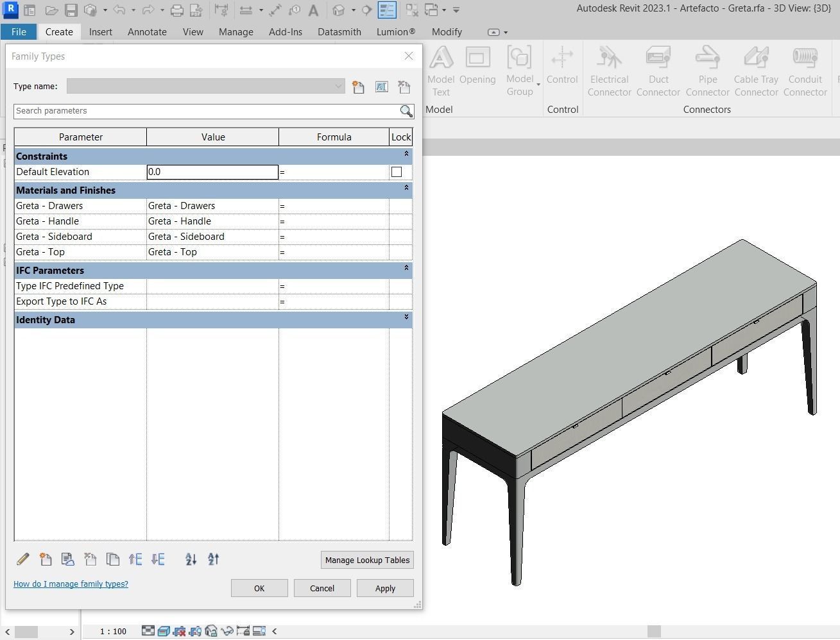Sort parameters in descending order

[x=214, y=559]
